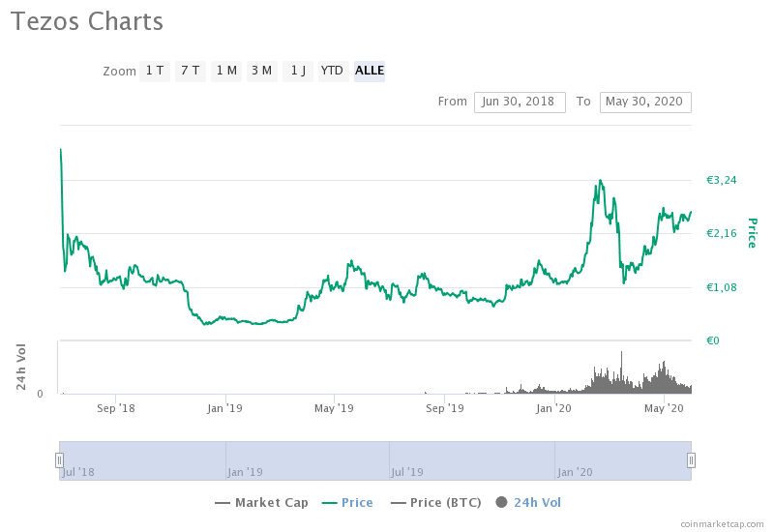Click the left navigator range handle
Viewport: 774px width, 532px height.
click(59, 460)
